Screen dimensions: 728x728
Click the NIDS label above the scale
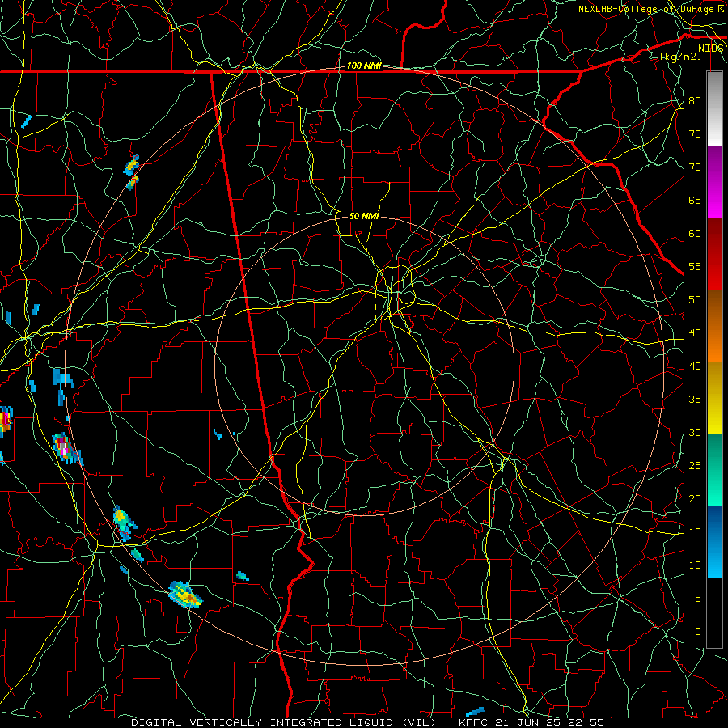click(711, 49)
